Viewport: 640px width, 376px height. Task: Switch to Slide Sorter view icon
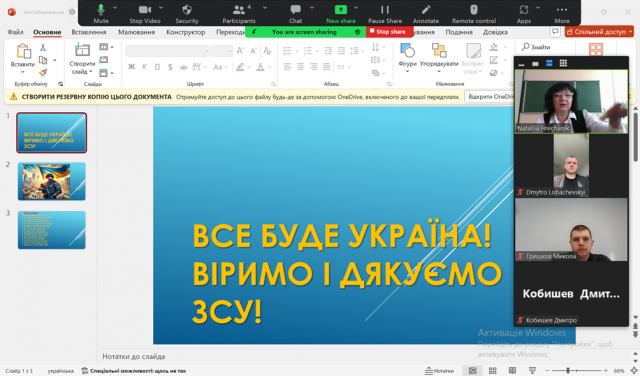pyautogui.click(x=493, y=370)
